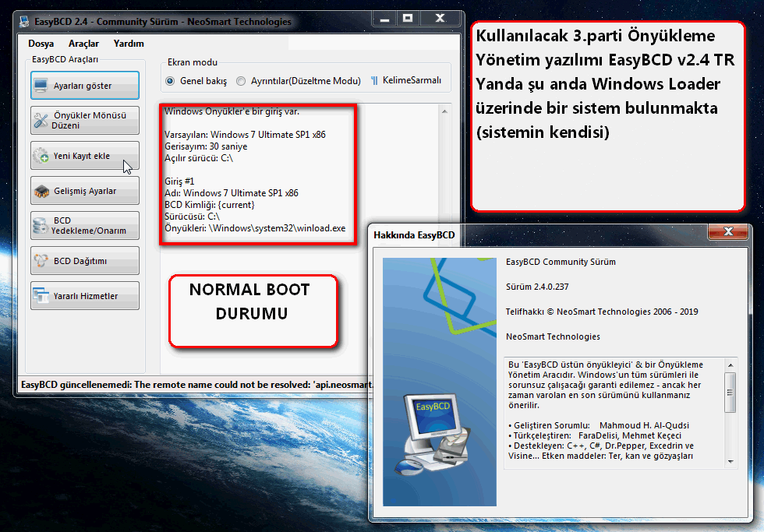Click the BCD Yedekleme/Onarım database icon

(40, 226)
